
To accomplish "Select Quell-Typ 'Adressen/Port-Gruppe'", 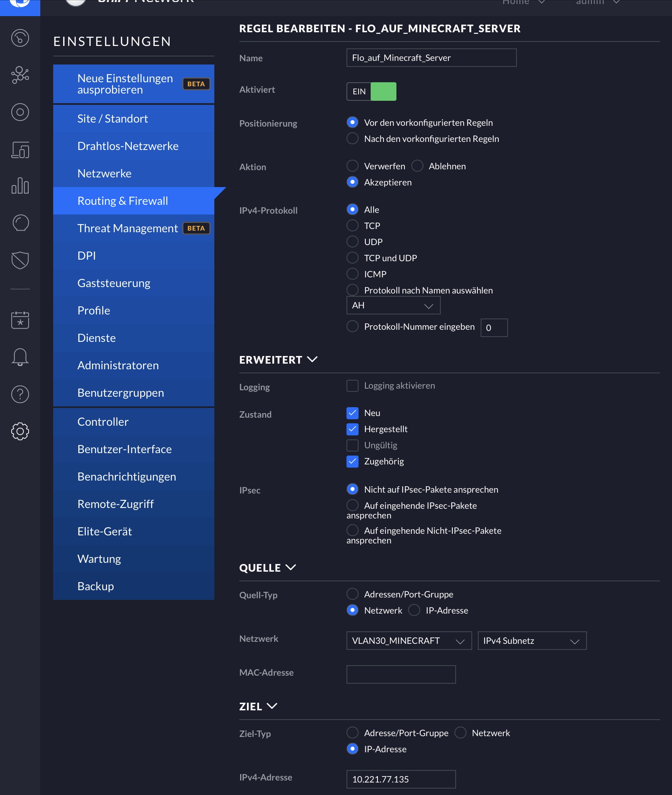I will (353, 594).
